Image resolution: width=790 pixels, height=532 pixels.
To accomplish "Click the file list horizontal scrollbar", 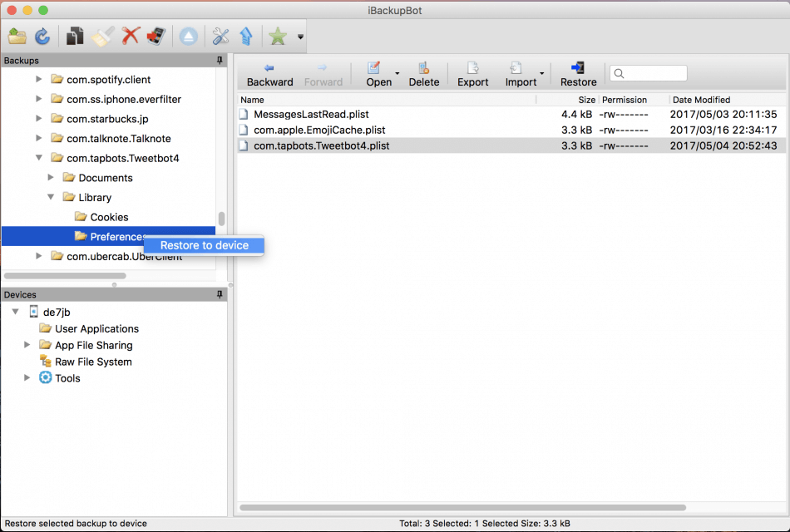I will (462, 507).
